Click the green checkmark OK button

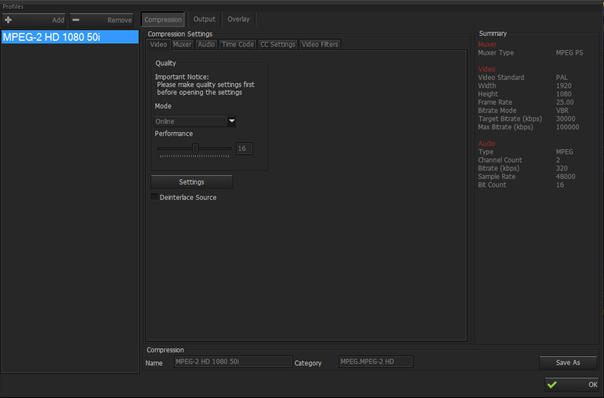tap(571, 384)
